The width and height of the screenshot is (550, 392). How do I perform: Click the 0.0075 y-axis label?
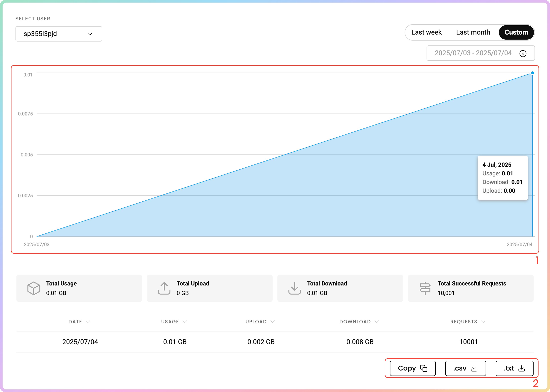click(x=25, y=114)
